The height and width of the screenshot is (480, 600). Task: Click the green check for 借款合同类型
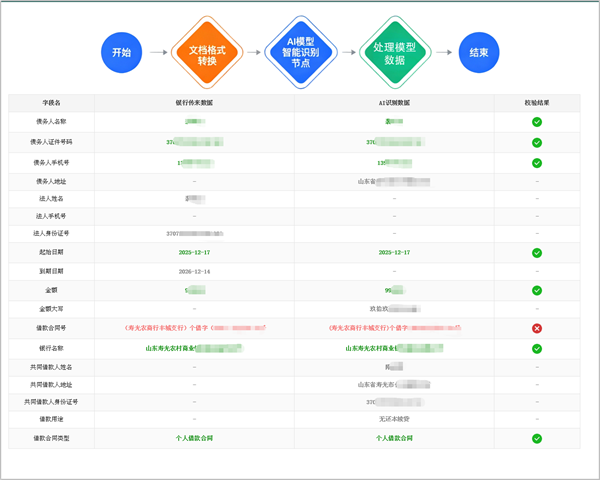coord(537,438)
